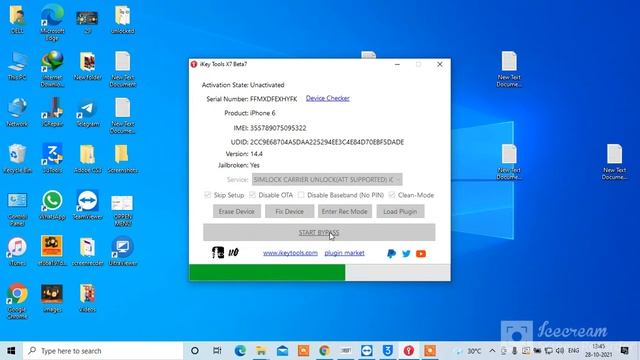
Task: Enable Disable Baseband (No PIN) checkbox
Action: click(301, 195)
